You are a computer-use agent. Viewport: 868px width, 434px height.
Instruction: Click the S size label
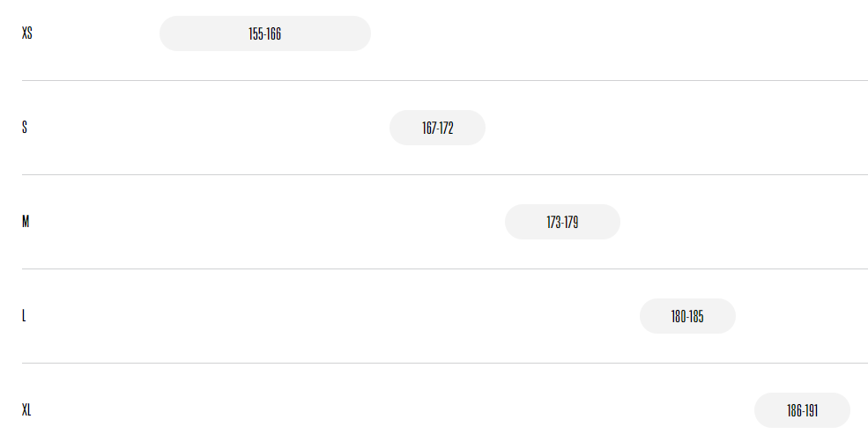(25, 127)
